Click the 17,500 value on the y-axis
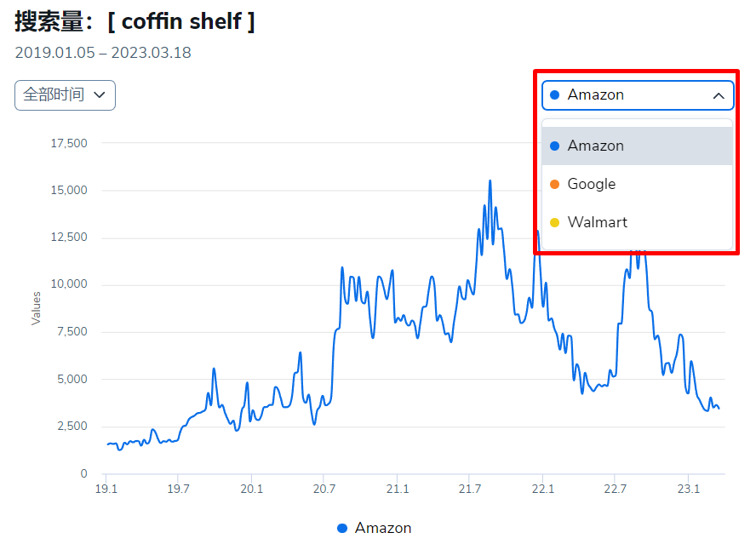 coord(69,143)
